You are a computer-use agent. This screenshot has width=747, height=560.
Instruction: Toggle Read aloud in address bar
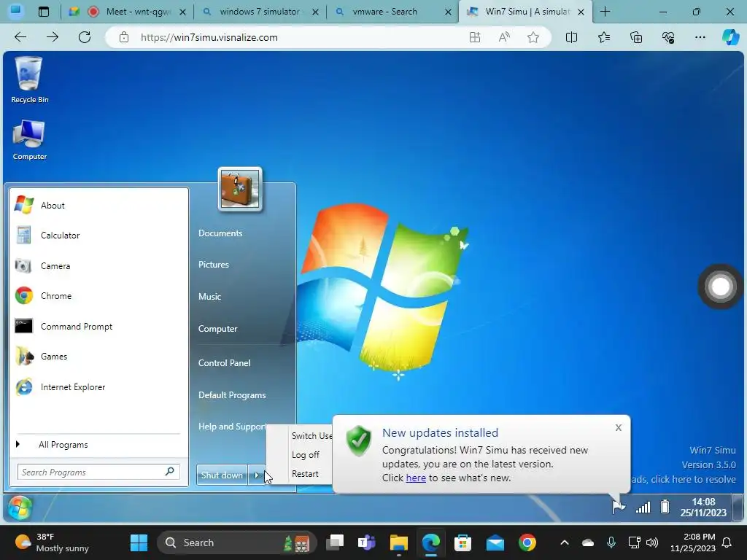pos(504,37)
